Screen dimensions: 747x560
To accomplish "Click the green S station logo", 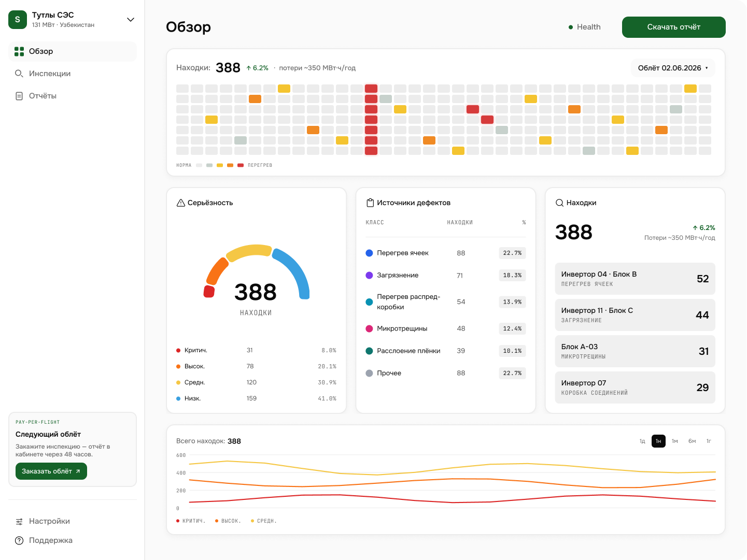I will tap(18, 20).
